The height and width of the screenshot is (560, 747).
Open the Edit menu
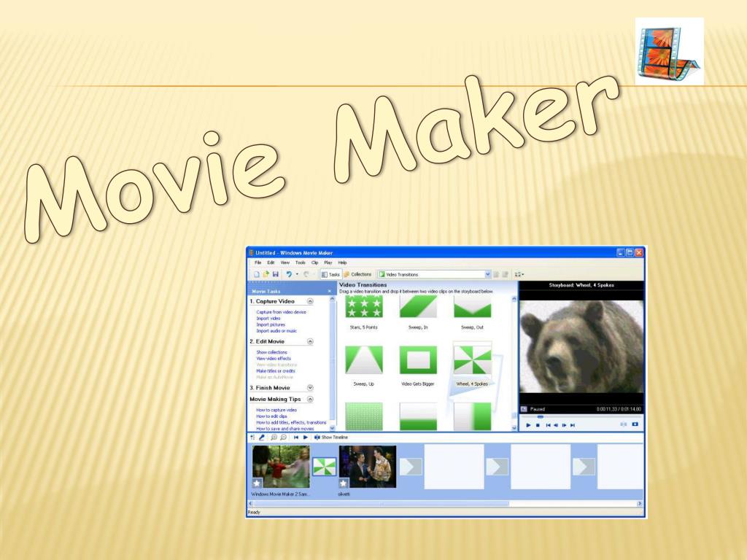coord(271,262)
